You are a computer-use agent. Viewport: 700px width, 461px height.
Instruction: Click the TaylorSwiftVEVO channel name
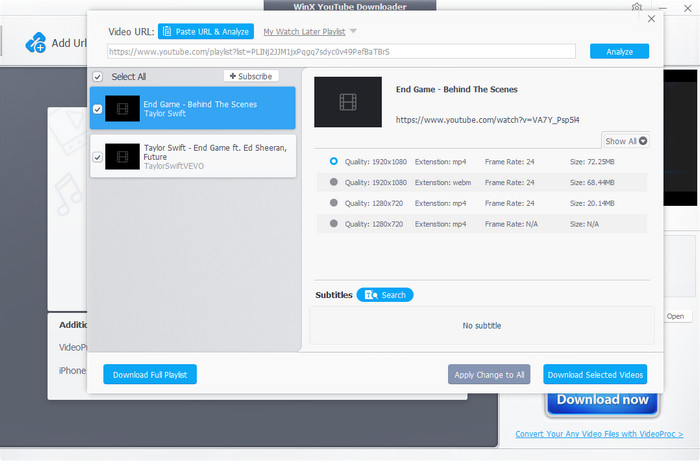click(x=174, y=166)
